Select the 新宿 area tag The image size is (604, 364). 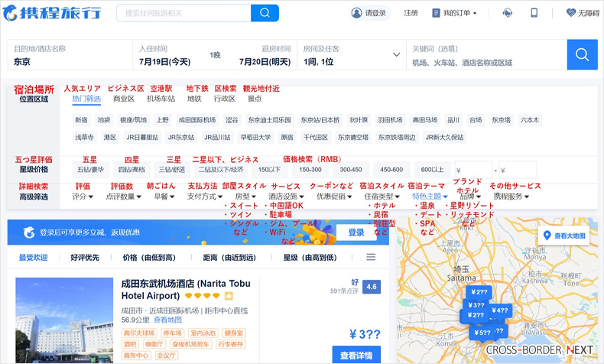81,120
